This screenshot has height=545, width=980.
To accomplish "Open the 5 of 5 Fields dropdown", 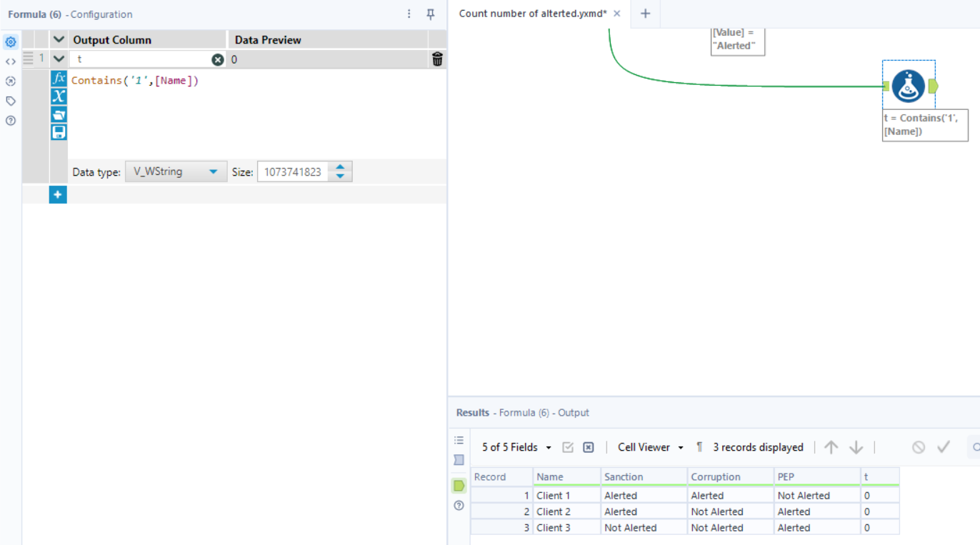I will point(514,446).
